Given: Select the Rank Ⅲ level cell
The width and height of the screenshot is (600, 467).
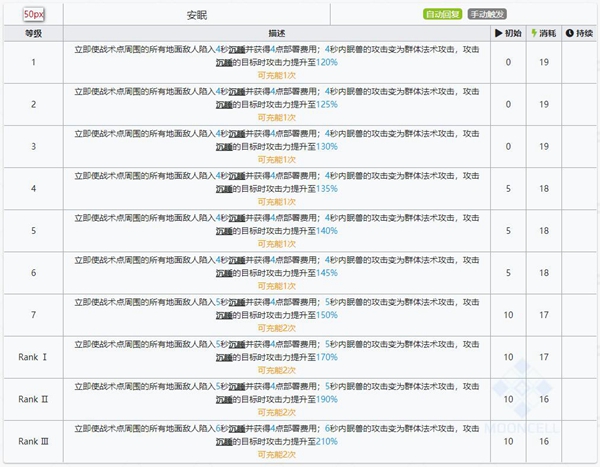Looking at the screenshot, I should (x=33, y=440).
